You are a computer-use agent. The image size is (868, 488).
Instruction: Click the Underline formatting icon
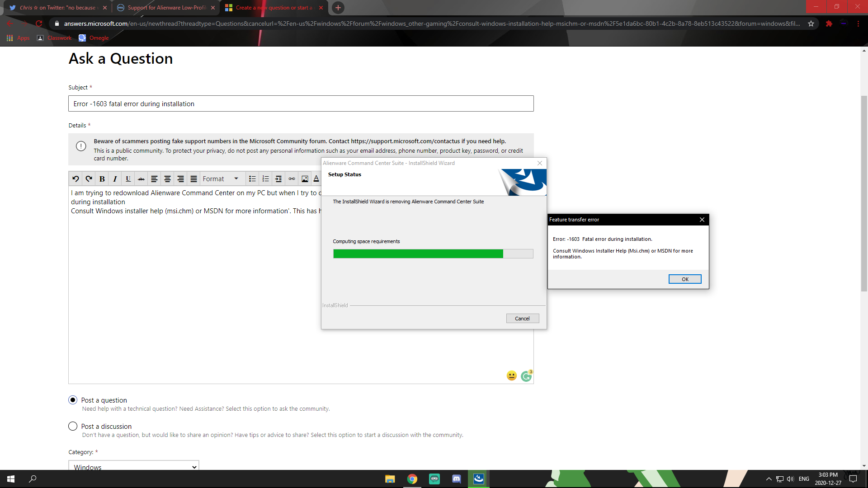[128, 179]
